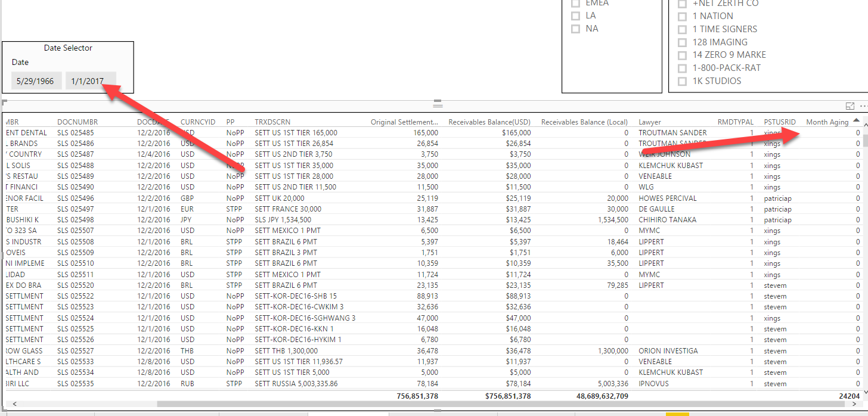Sort by the PP column header
This screenshot has height=416, width=868.
pos(231,122)
